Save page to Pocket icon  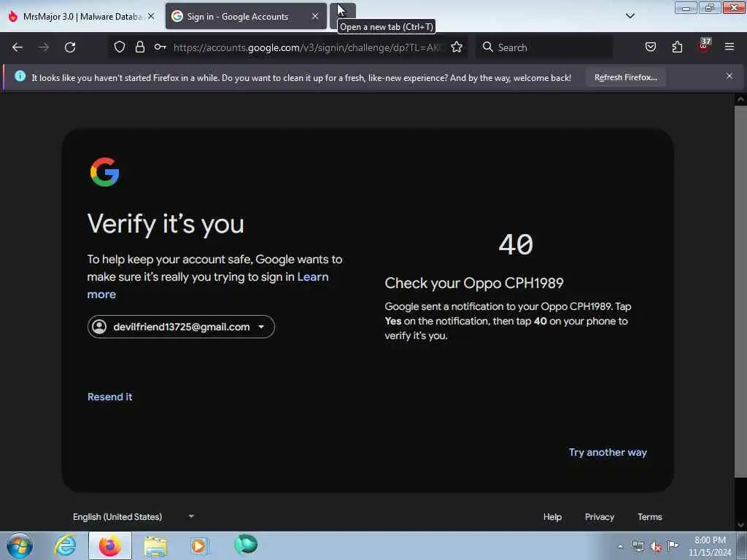click(x=650, y=47)
